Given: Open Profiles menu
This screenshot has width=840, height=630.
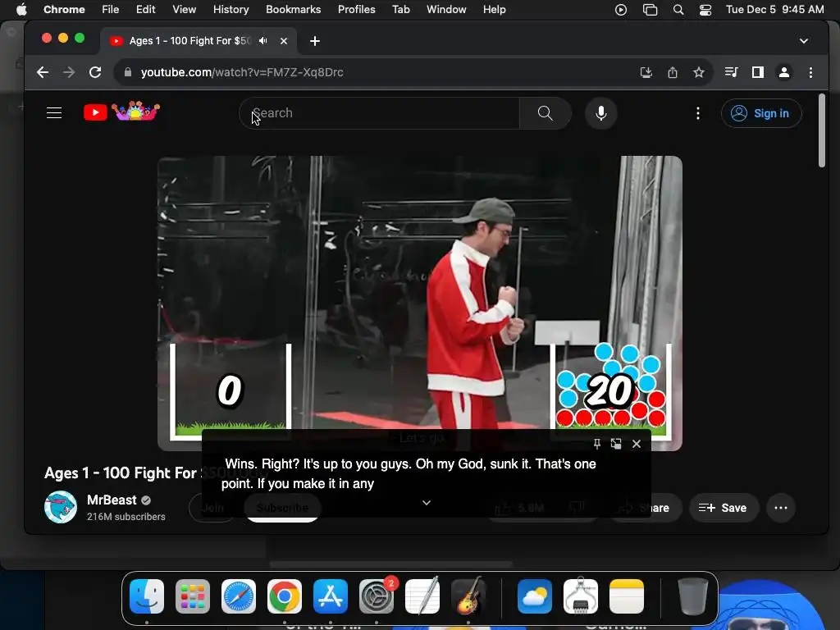Looking at the screenshot, I should click(356, 10).
